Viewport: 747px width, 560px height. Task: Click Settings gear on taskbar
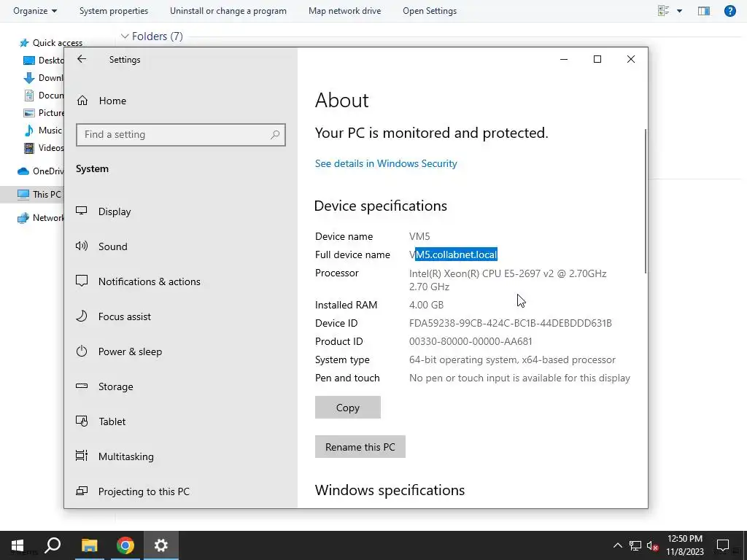coord(161,545)
